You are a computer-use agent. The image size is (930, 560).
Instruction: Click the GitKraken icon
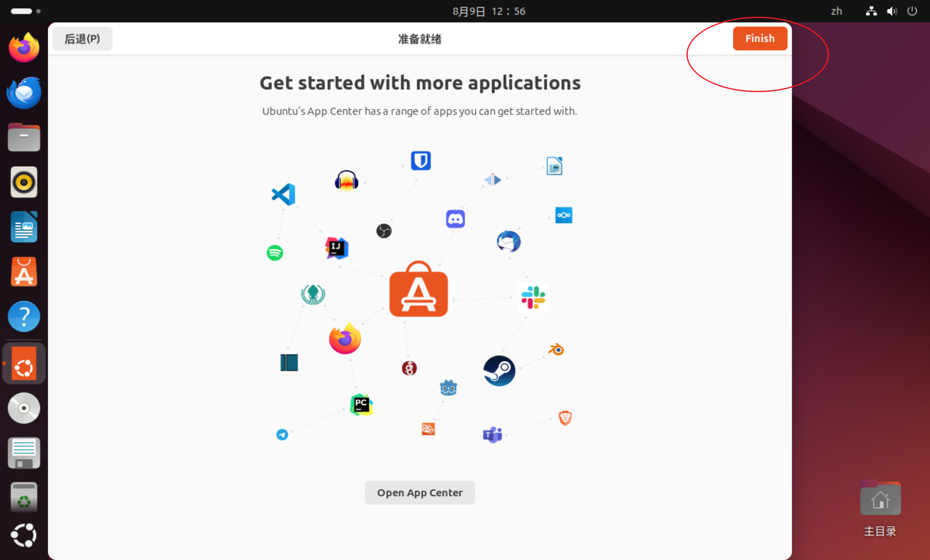click(313, 294)
